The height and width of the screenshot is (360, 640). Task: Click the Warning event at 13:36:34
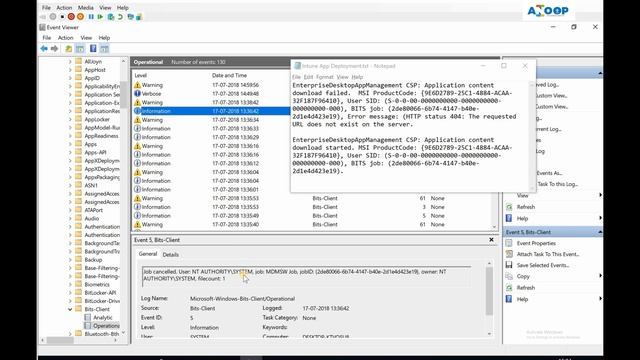211,120
